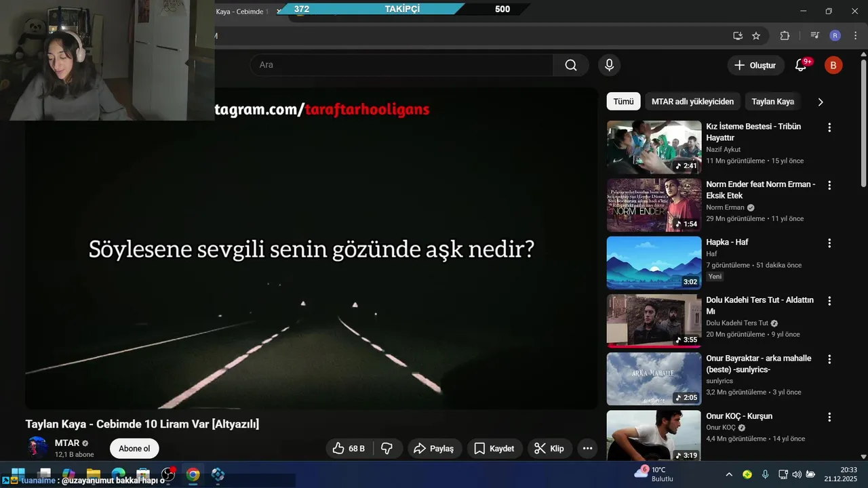Open Norm Ender Eksik Etek thumbnail

click(x=654, y=205)
